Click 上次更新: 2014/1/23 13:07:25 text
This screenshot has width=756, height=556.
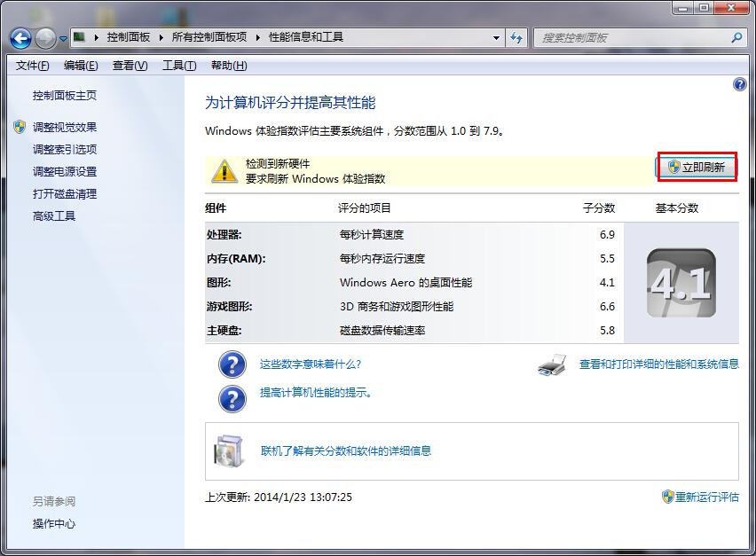pos(279,497)
